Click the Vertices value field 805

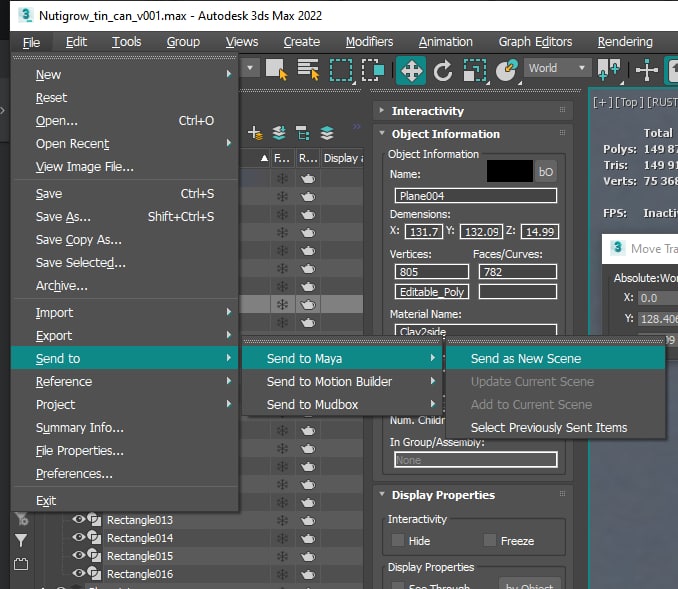click(432, 272)
